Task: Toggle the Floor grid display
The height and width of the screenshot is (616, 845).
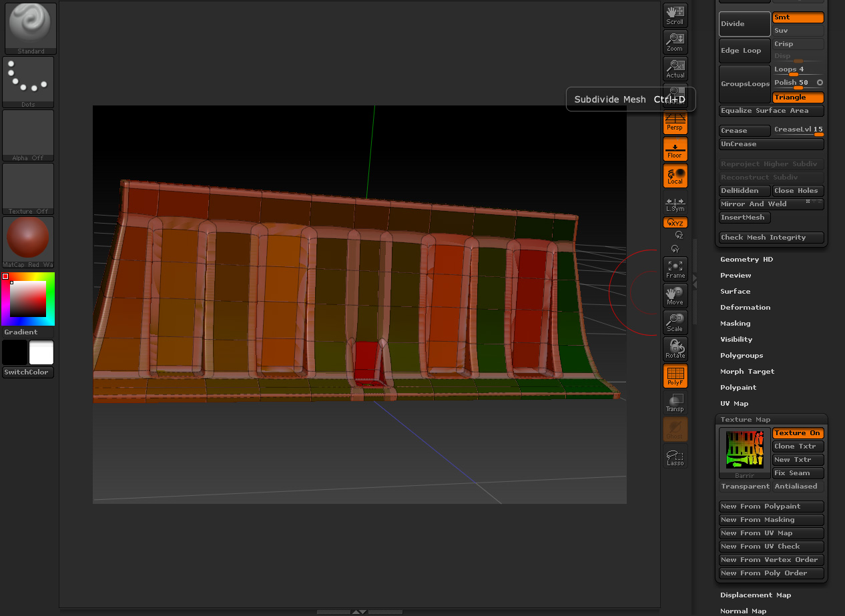Action: [675, 149]
